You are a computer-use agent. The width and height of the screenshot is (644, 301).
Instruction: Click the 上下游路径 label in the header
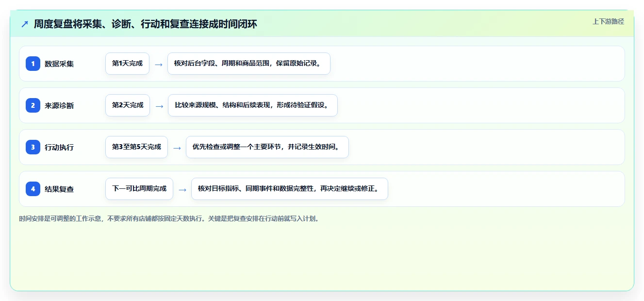point(608,21)
